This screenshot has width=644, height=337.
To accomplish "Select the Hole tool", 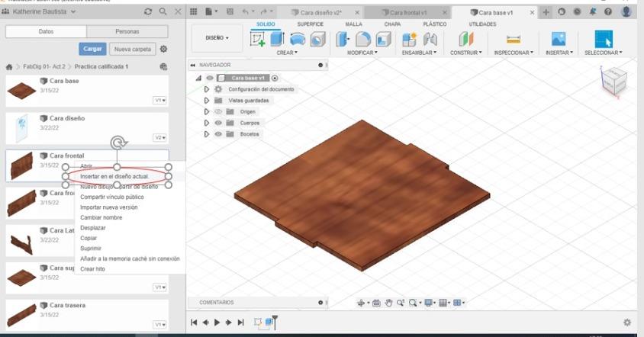I will [x=317, y=40].
